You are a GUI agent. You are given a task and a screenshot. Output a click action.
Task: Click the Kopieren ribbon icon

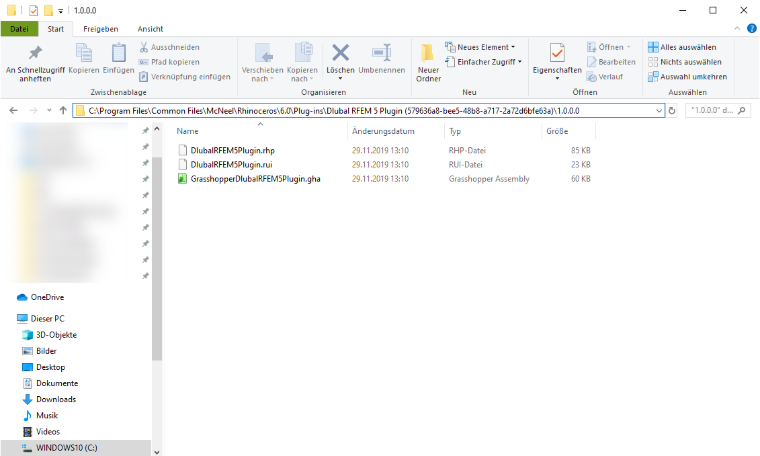[x=84, y=52]
